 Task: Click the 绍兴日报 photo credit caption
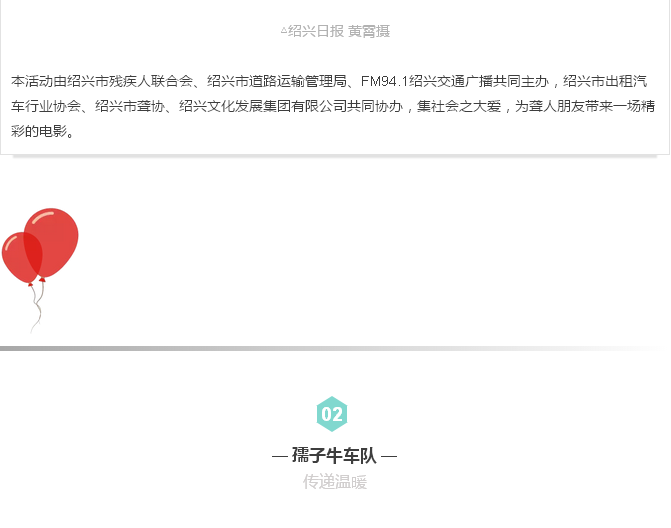pos(315,31)
